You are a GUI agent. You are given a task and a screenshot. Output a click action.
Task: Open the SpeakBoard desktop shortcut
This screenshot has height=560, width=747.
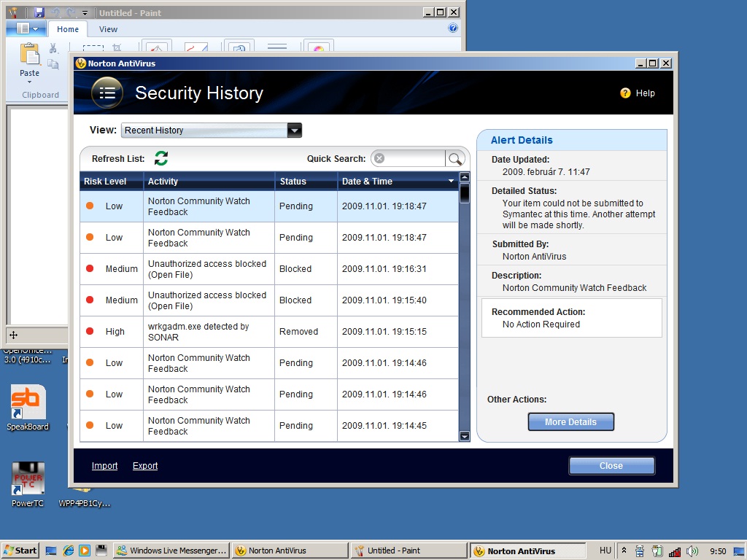tap(28, 408)
